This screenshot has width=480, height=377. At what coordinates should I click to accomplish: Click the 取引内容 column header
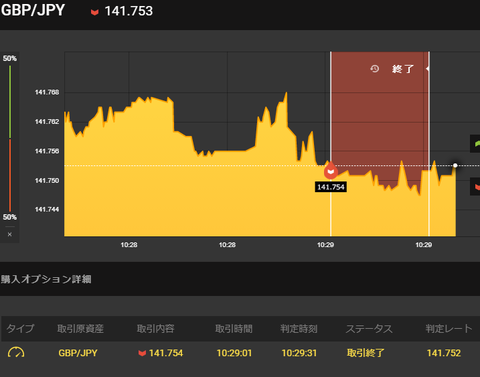tap(156, 329)
